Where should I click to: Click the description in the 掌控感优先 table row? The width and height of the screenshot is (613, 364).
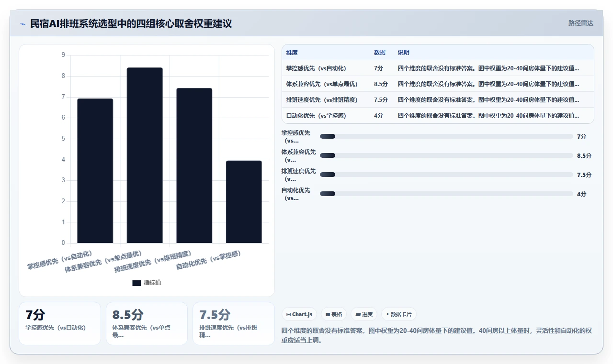pos(488,68)
